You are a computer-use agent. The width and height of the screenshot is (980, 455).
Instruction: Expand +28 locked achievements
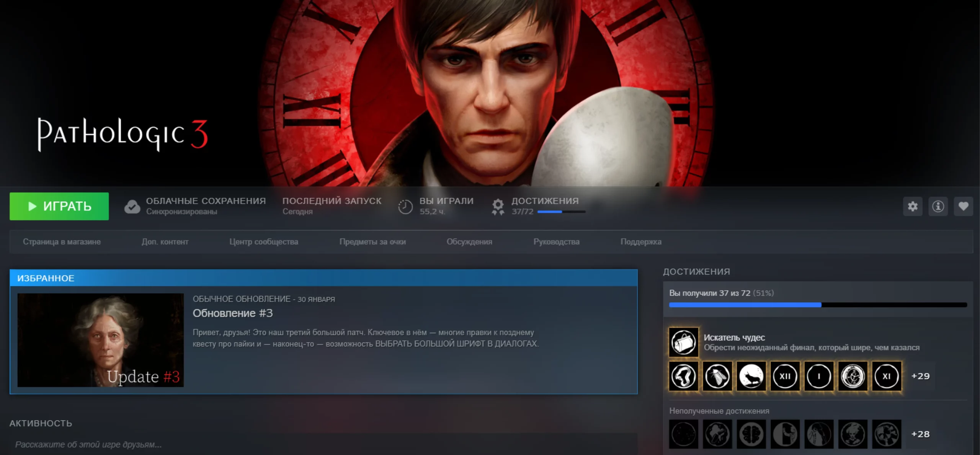point(920,434)
